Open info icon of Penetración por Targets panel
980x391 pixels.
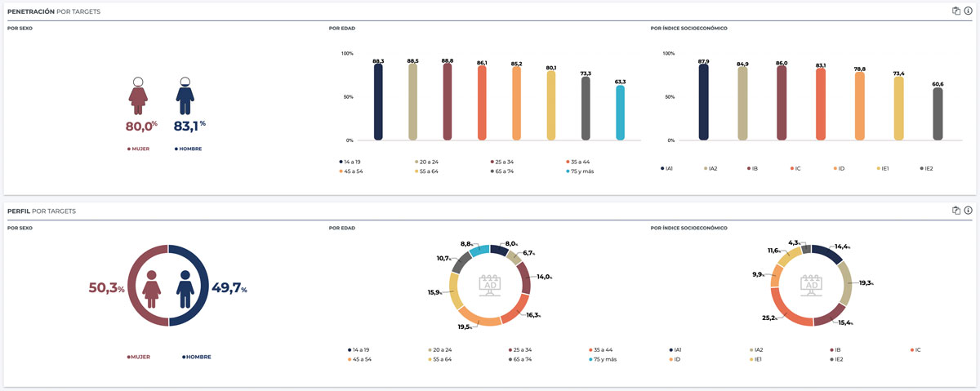coord(968,11)
